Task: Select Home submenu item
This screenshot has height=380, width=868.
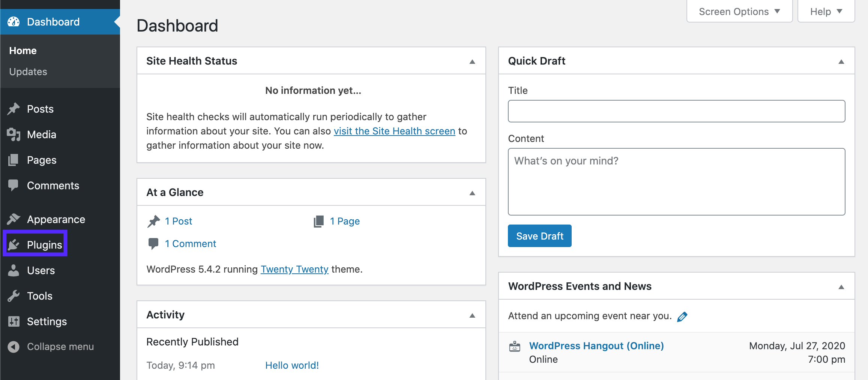Action: click(x=23, y=51)
